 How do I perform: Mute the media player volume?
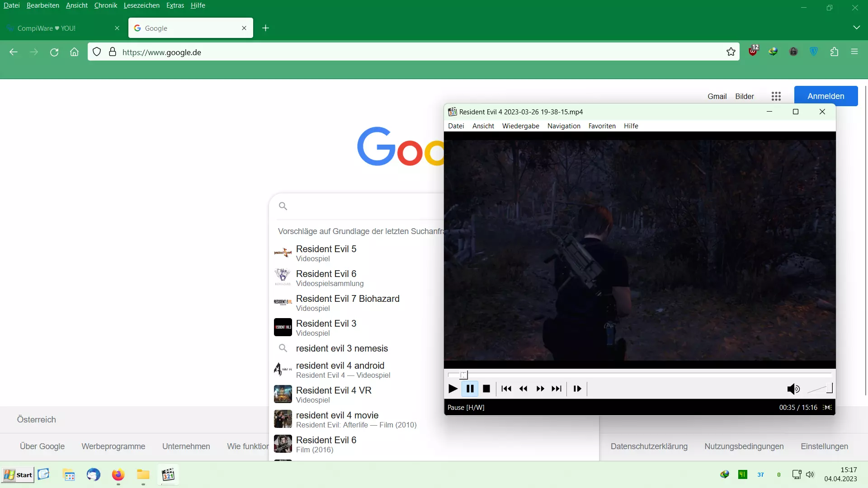[793, 389]
